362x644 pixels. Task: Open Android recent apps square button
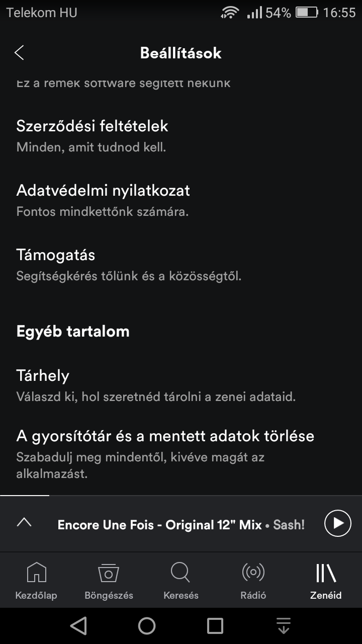click(x=215, y=626)
